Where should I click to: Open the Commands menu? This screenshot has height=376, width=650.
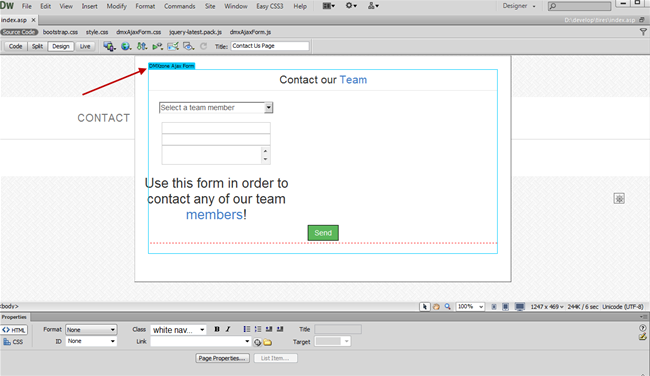pyautogui.click(x=179, y=6)
